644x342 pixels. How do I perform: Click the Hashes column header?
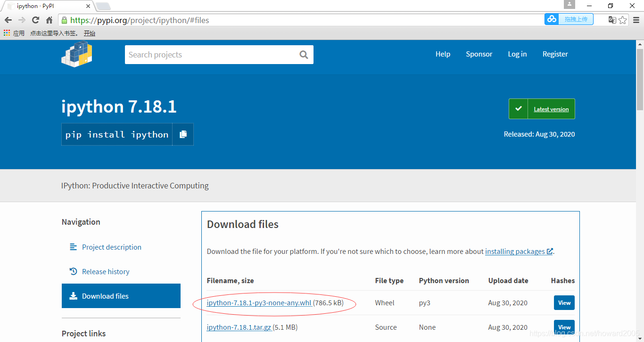(563, 281)
